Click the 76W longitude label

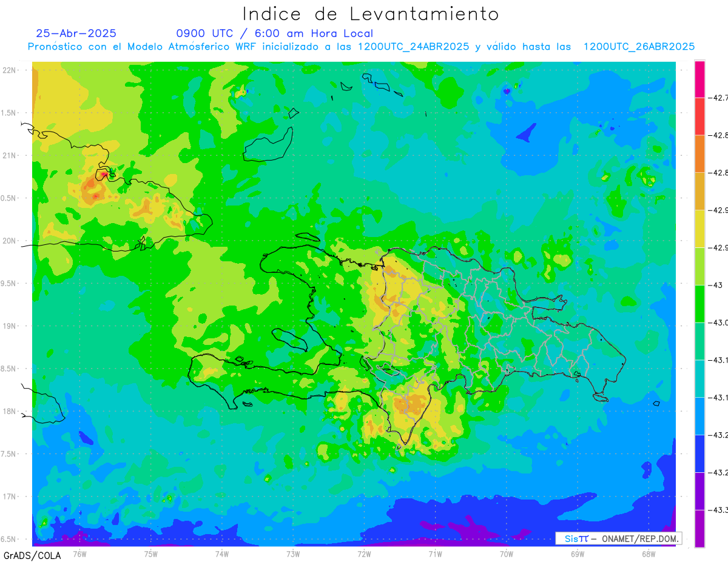coord(79,554)
